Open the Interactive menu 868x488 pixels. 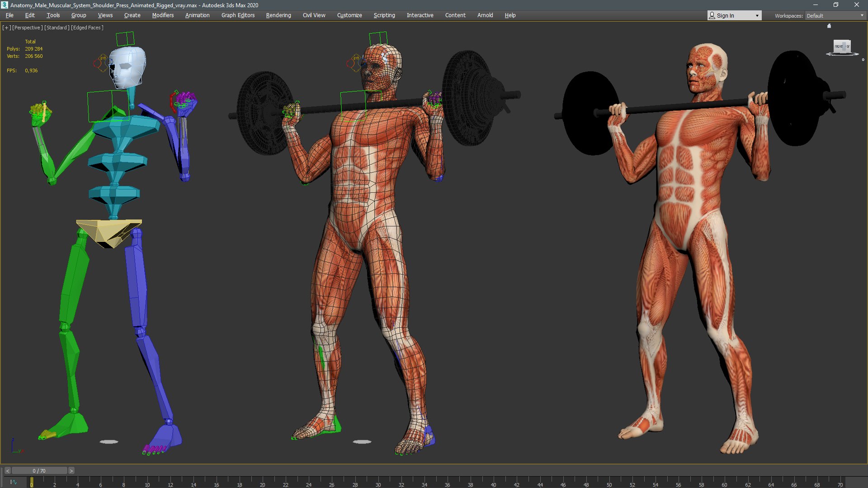[x=420, y=15]
